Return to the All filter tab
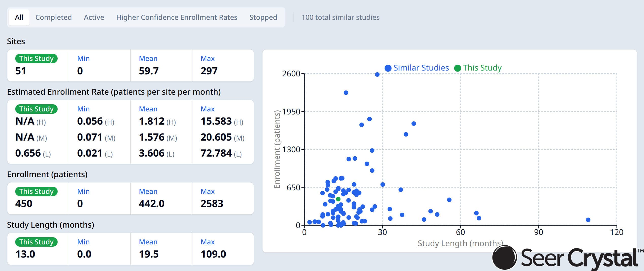Image resolution: width=644 pixels, height=271 pixels. point(19,17)
